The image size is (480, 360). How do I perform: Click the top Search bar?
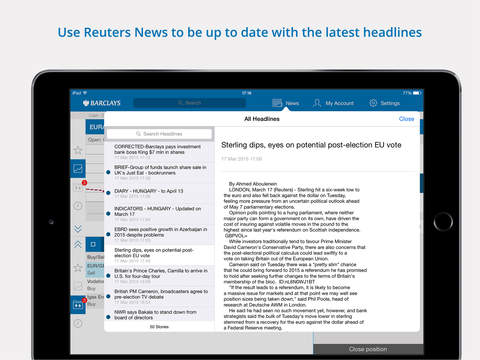[189, 103]
